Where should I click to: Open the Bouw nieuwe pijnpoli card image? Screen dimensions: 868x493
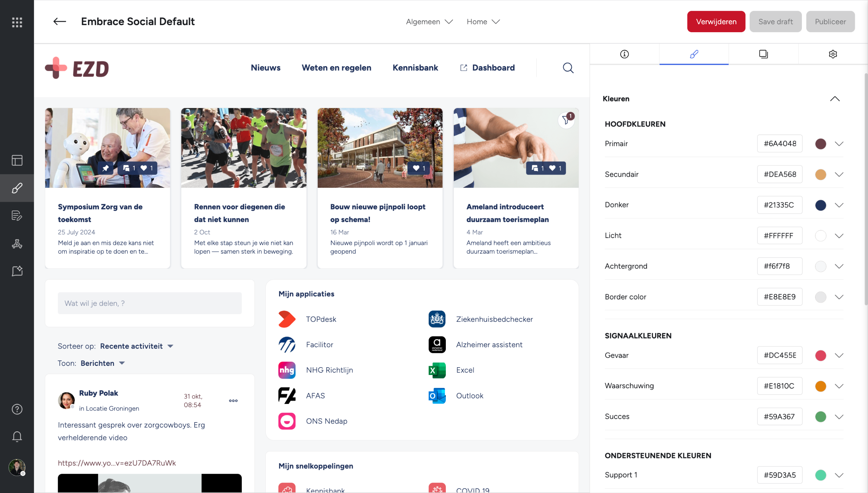click(x=380, y=148)
